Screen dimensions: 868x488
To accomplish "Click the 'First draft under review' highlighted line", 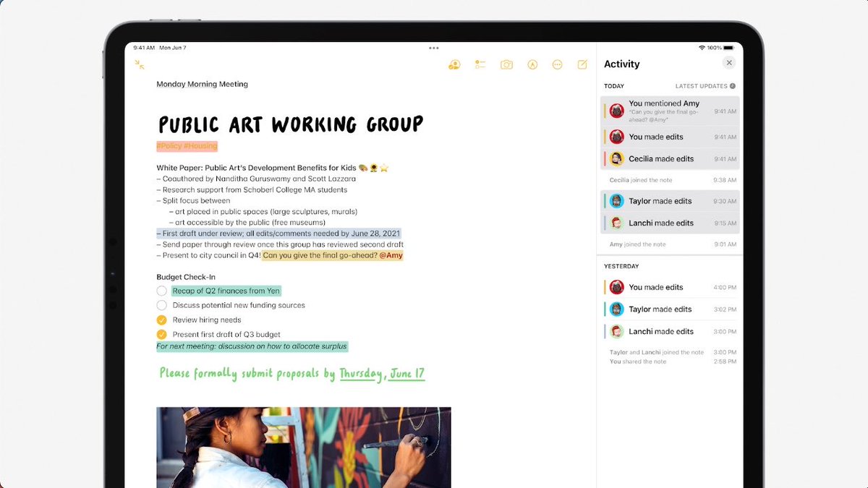I will tap(278, 234).
